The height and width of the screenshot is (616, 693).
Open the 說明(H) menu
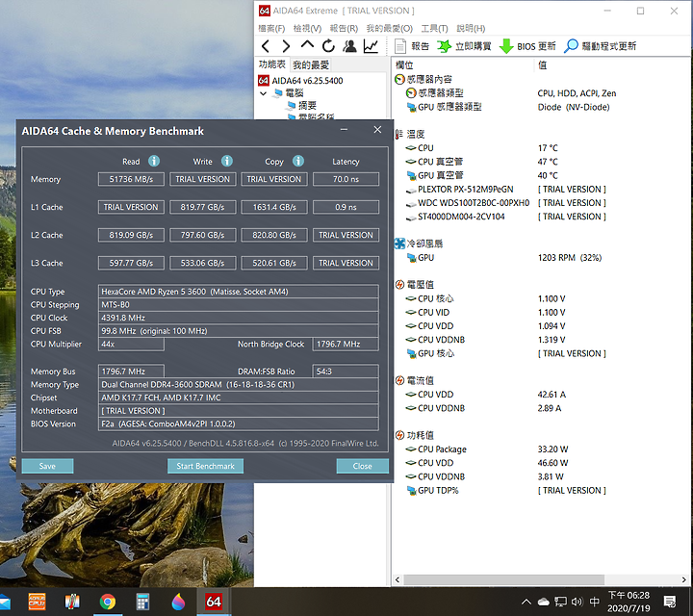pos(471,28)
